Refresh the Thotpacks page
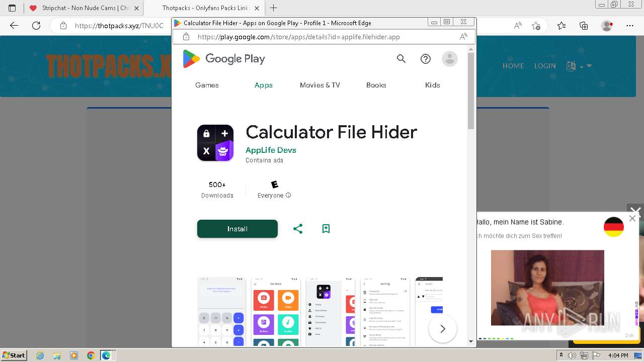The image size is (644, 362). (36, 26)
